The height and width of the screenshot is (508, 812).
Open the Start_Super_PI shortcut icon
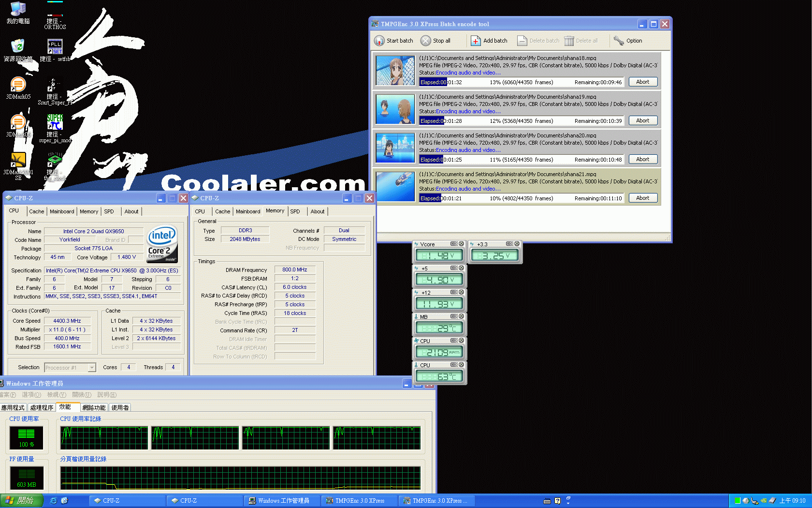point(55,91)
